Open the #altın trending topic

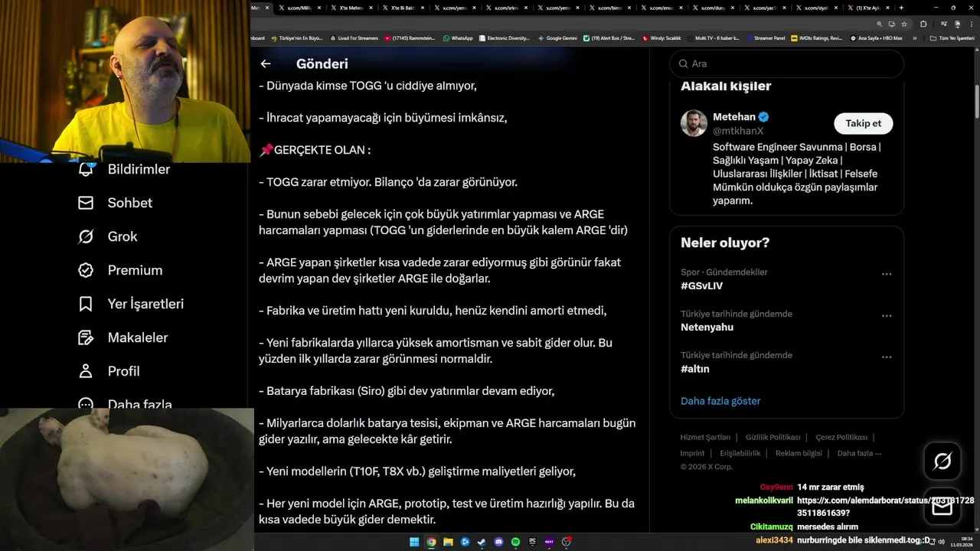[695, 368]
